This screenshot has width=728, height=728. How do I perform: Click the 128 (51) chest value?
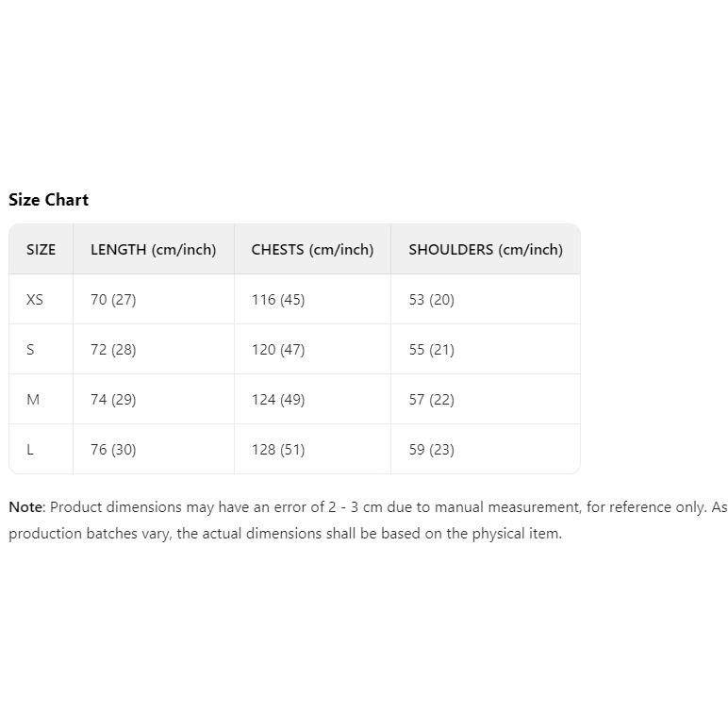coord(278,450)
